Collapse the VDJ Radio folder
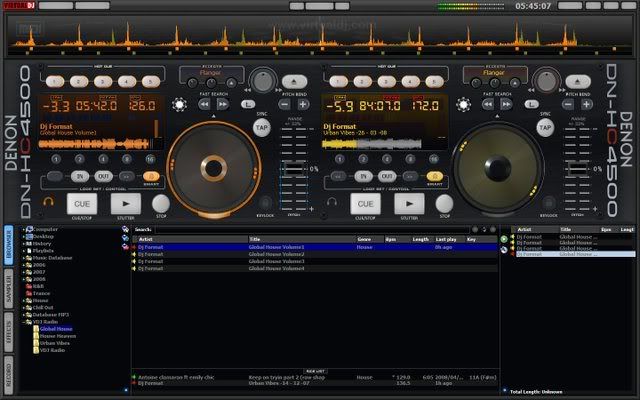 point(24,322)
